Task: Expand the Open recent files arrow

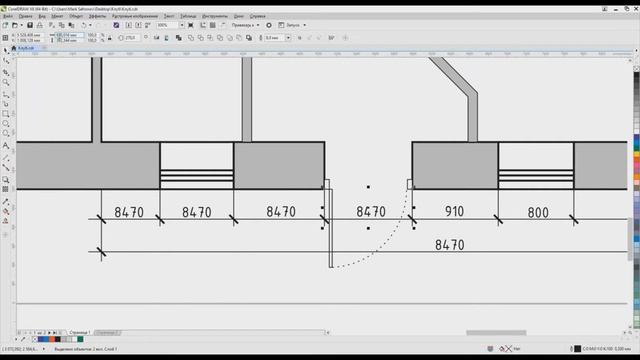Action: [x=21, y=25]
